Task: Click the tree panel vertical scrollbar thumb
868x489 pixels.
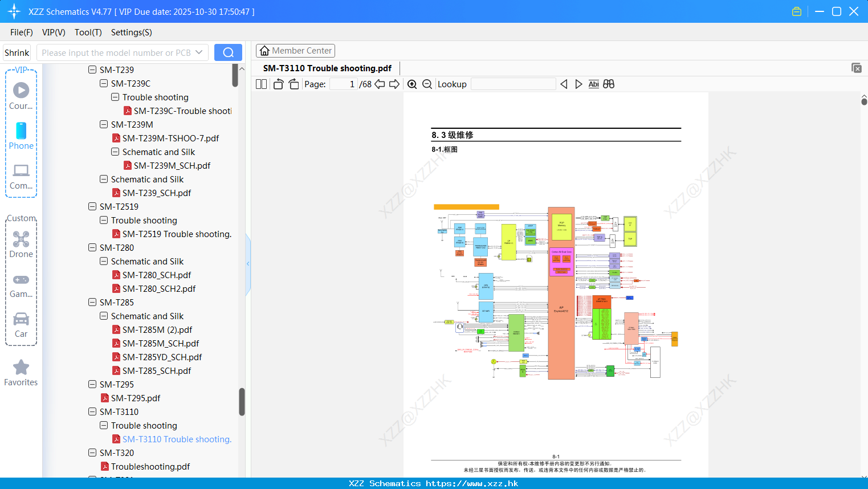Action: 242,402
